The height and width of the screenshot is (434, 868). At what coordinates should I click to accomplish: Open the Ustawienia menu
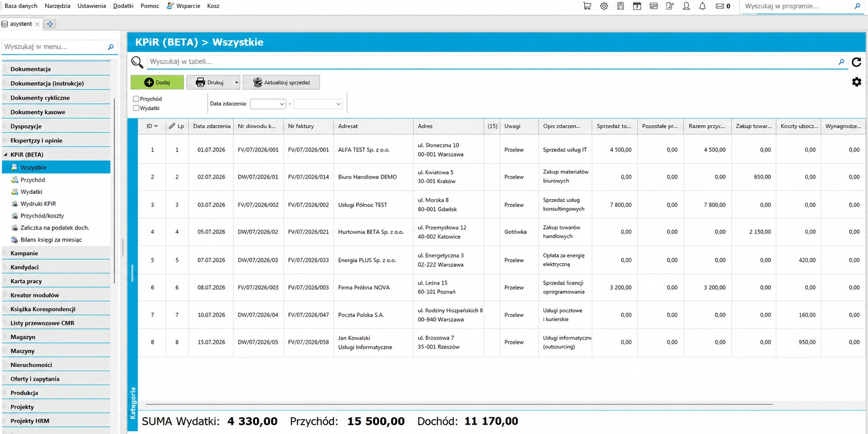(91, 6)
